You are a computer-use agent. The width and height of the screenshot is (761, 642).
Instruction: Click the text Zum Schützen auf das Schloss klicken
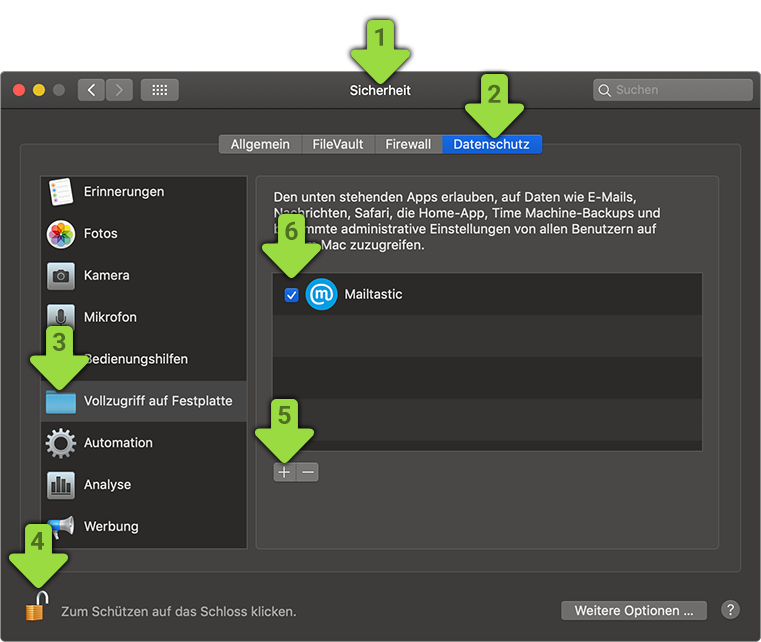point(179,611)
